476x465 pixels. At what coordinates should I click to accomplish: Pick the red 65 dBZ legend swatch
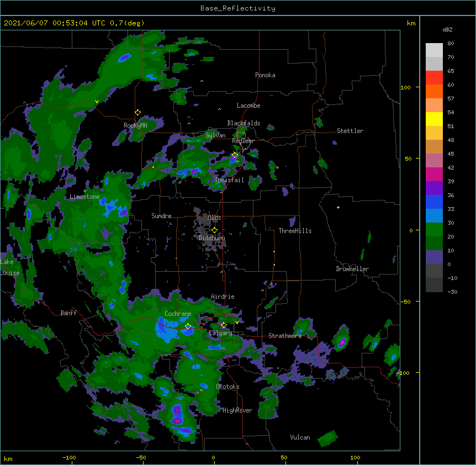(x=434, y=77)
